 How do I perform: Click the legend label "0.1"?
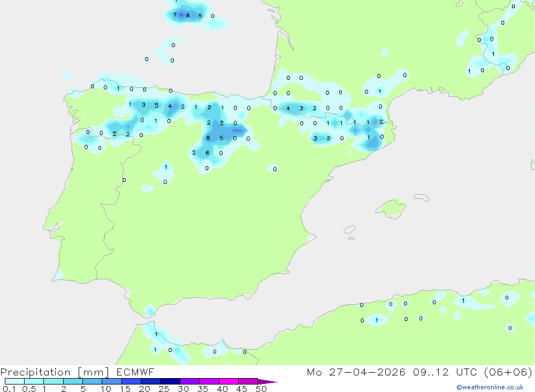click(x=9, y=389)
